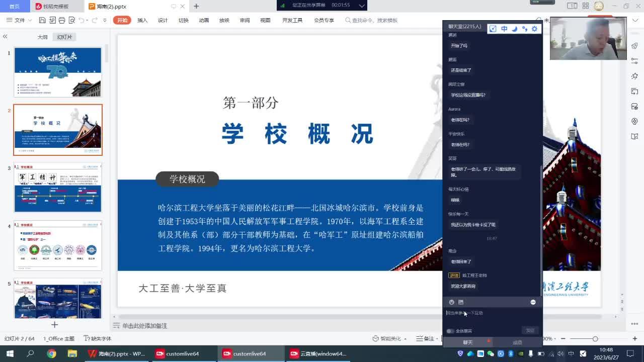Switch to the 成员 tab in chat panel
Image resolution: width=644 pixels, height=362 pixels.
517,342
